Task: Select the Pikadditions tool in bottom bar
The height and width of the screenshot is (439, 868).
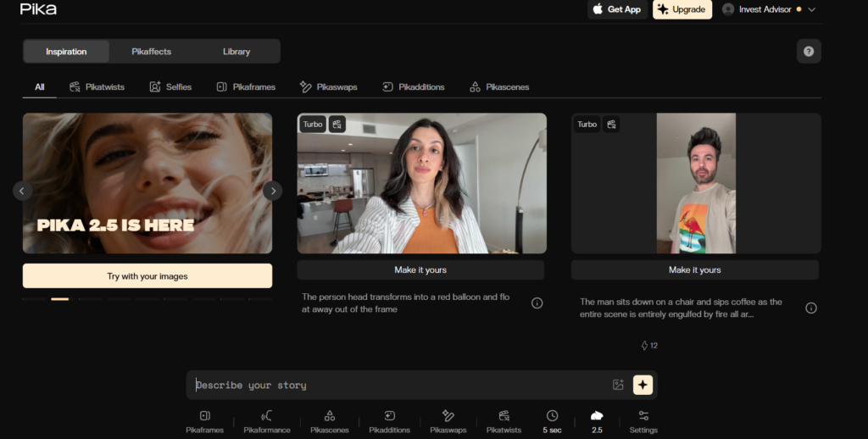Action: tap(389, 422)
